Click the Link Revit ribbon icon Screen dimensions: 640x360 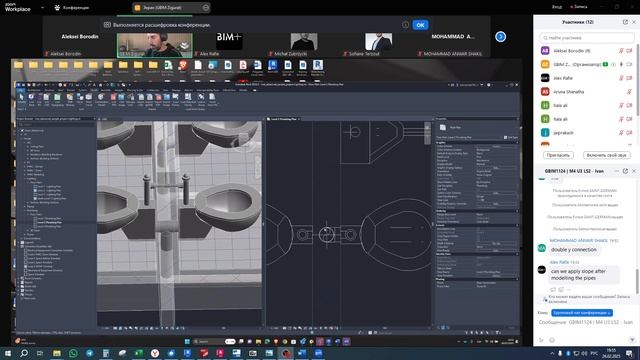click(31, 99)
